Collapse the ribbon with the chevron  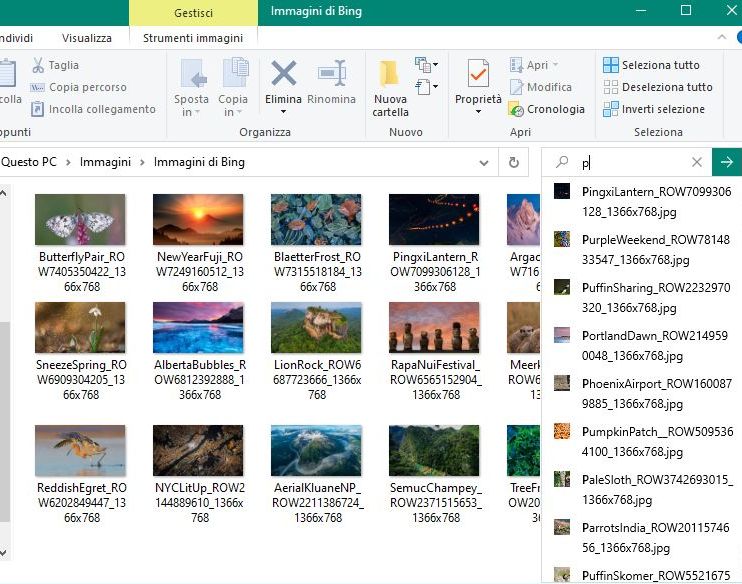722,37
